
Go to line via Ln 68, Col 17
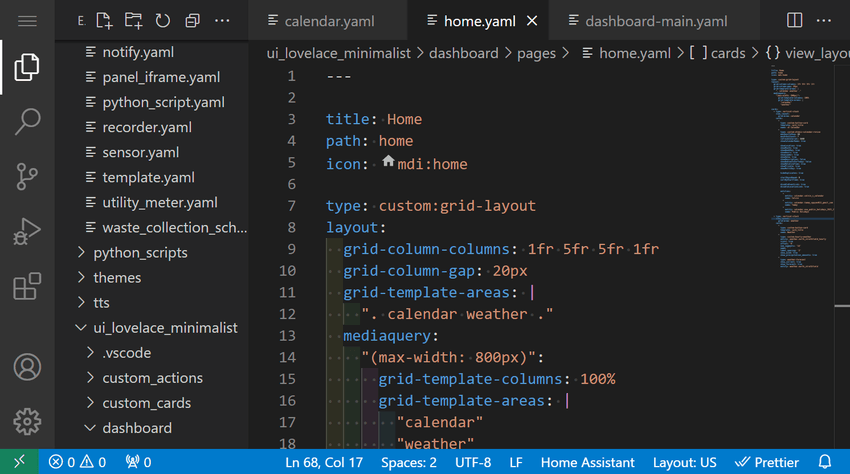(x=324, y=462)
